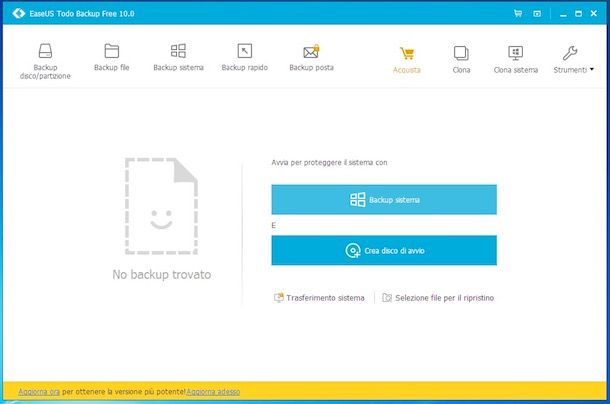Click the Avvia per proteggere il sistema con text

pos(329,162)
